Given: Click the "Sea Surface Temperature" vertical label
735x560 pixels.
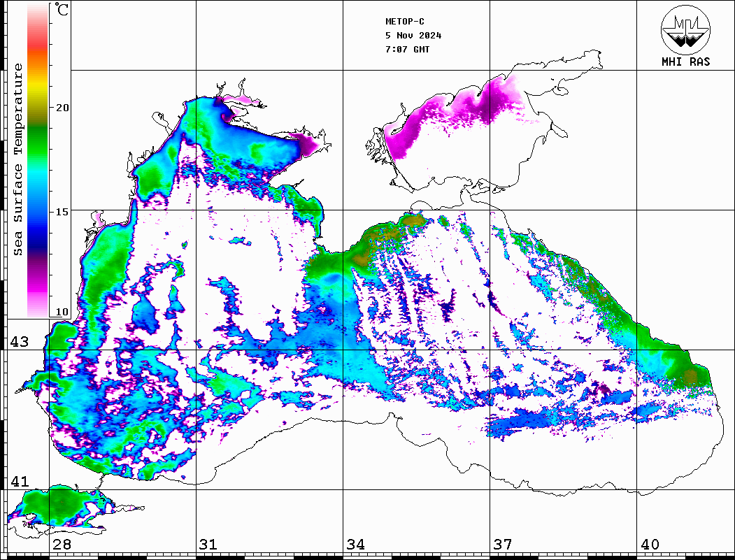Looking at the screenshot, I should (x=17, y=159).
